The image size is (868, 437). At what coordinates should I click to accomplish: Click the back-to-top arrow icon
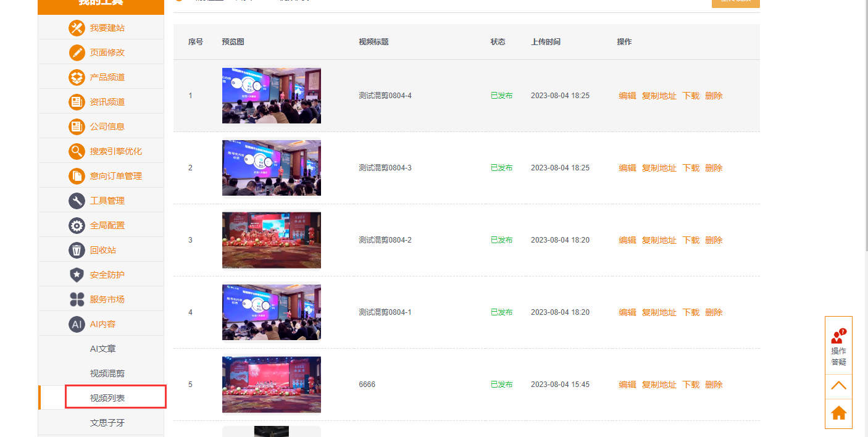[838, 386]
